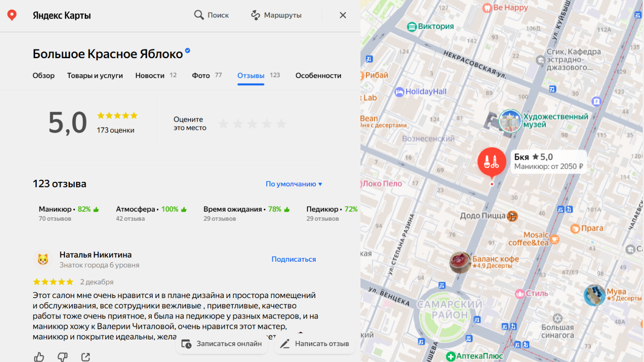Dislike the review with thumbs-down icon
Screen dimensions: 644x362
(x=62, y=357)
